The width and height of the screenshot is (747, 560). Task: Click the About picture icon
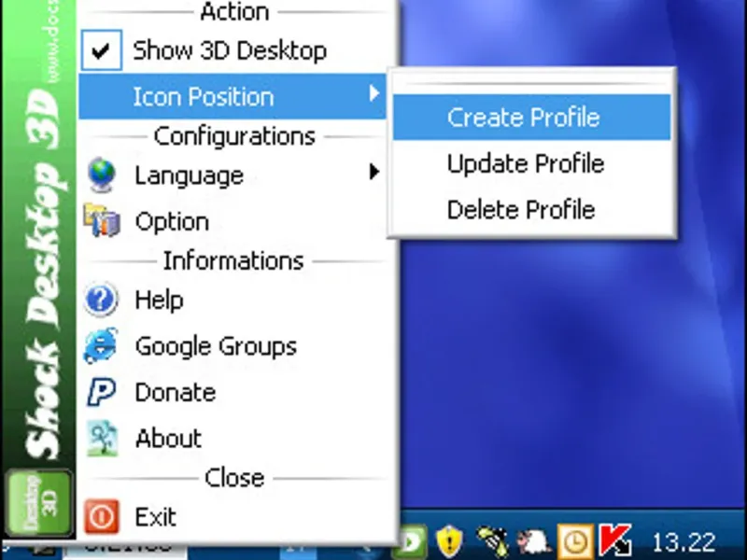coord(102,439)
